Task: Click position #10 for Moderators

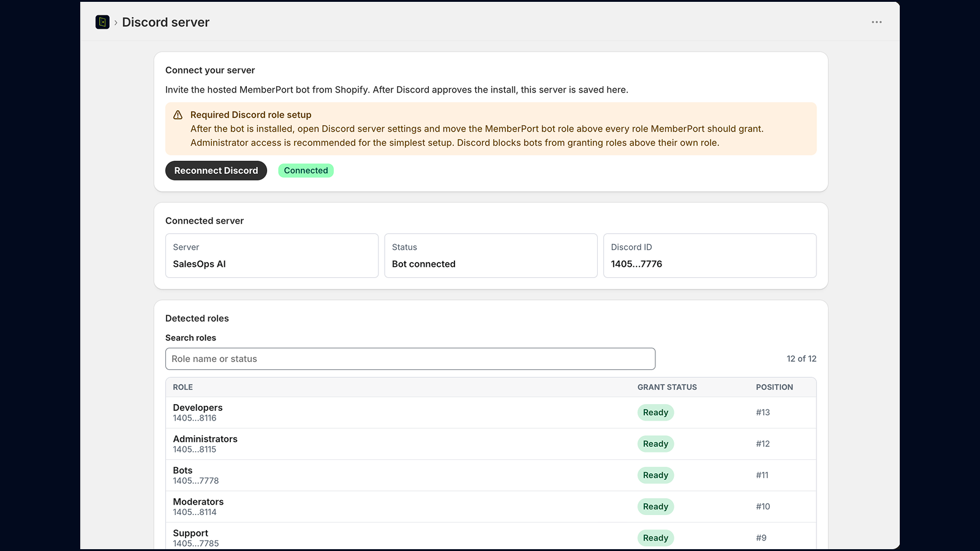Action: click(x=763, y=506)
